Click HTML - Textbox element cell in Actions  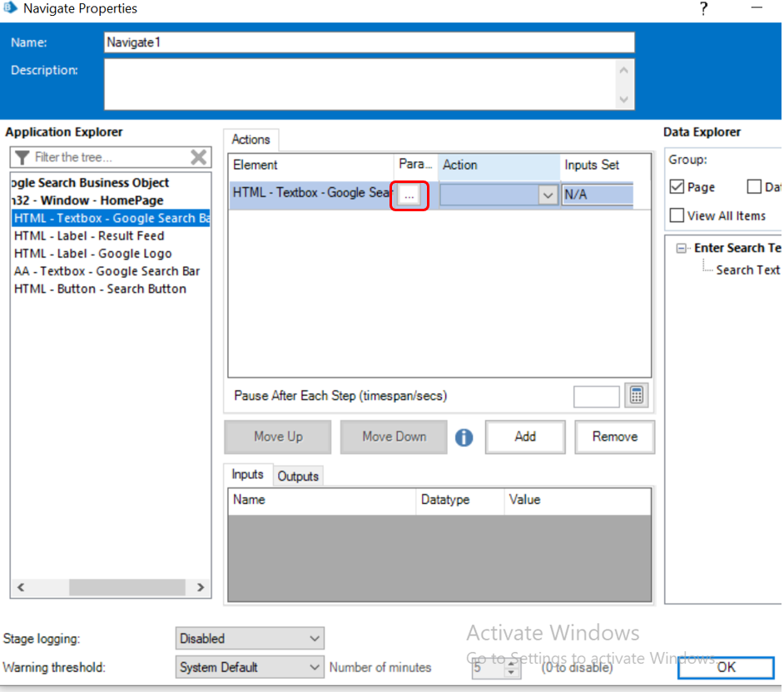click(311, 193)
